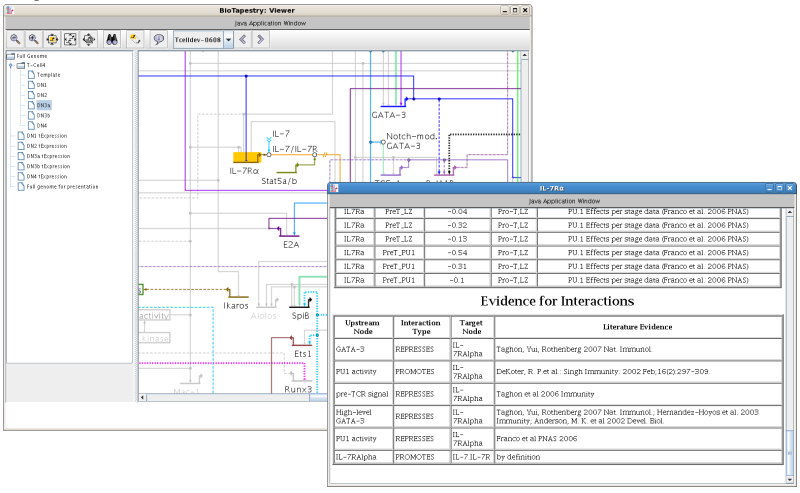Click the zoom in magnifier icon
The height and width of the screenshot is (493, 800).
(34, 39)
